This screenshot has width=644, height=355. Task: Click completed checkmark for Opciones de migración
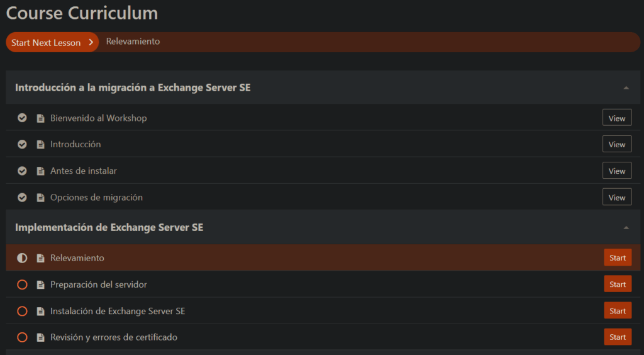[x=22, y=197]
